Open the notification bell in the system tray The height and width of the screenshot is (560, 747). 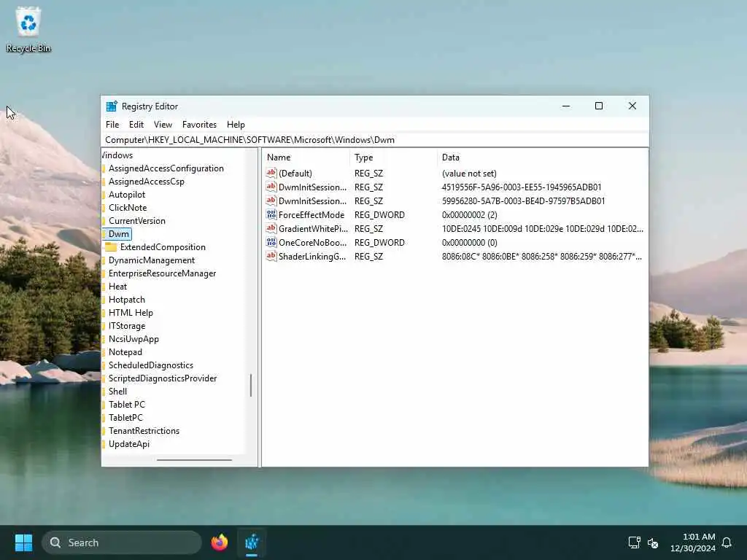pos(727,542)
